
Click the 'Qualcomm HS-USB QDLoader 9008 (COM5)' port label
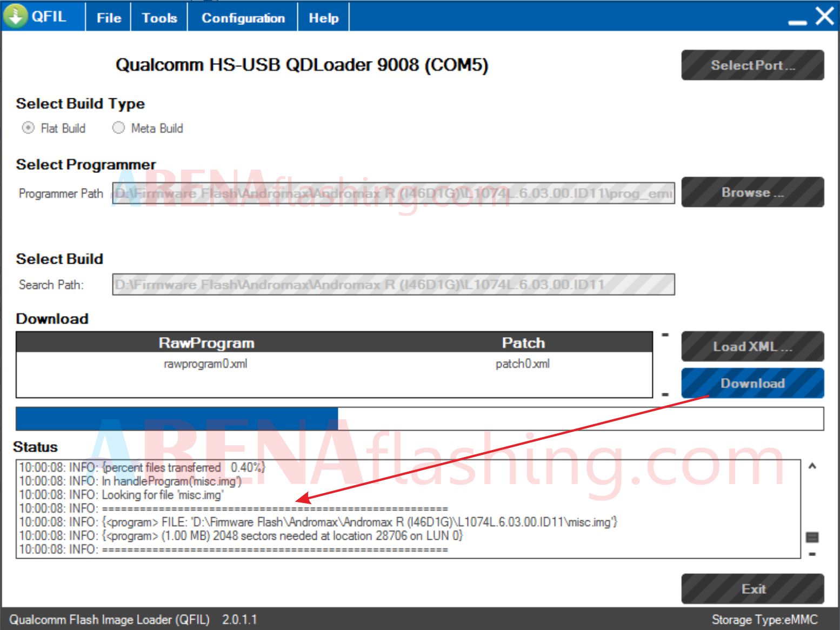pyautogui.click(x=302, y=65)
